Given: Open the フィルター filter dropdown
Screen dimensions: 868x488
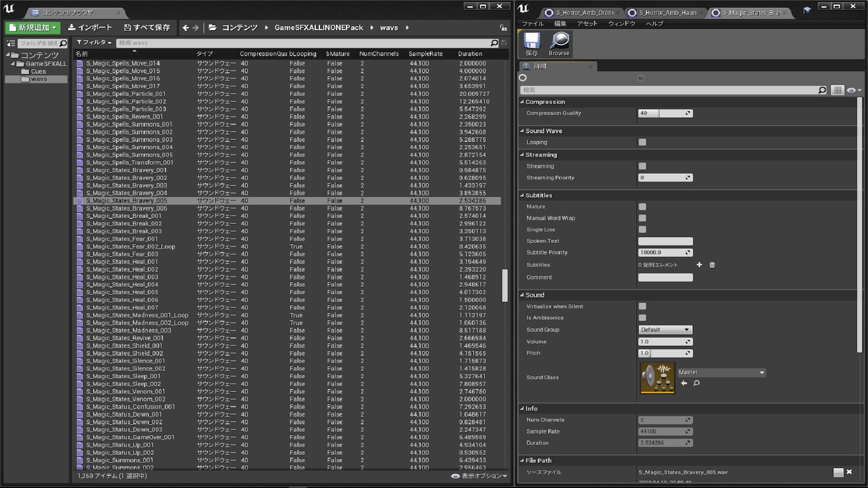Looking at the screenshot, I should click(94, 42).
